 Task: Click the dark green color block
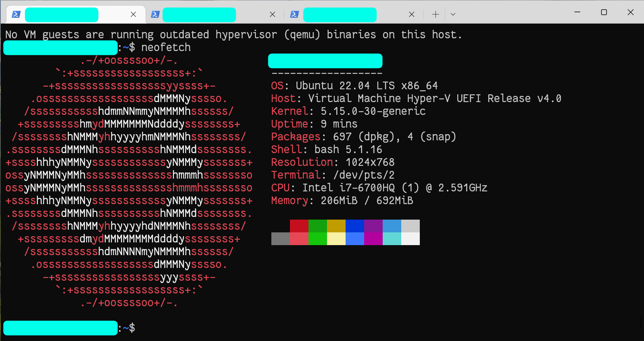click(x=318, y=226)
